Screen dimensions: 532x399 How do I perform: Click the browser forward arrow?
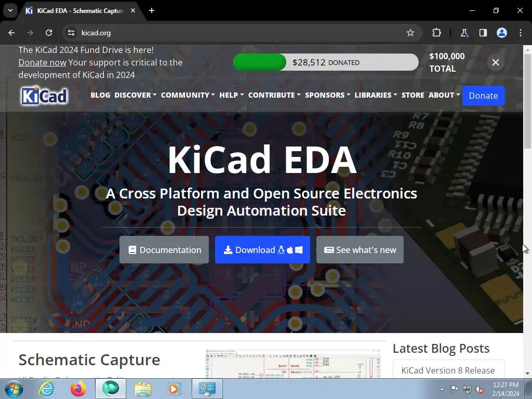(30, 33)
